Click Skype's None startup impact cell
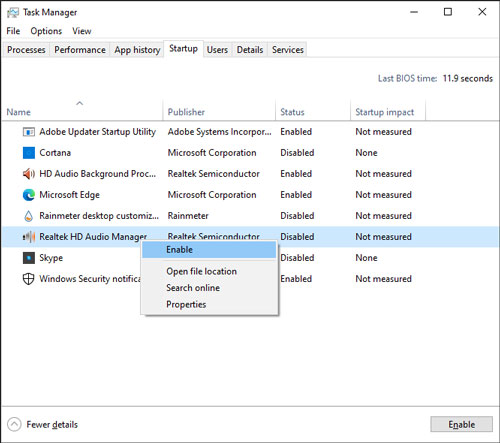 pos(366,258)
